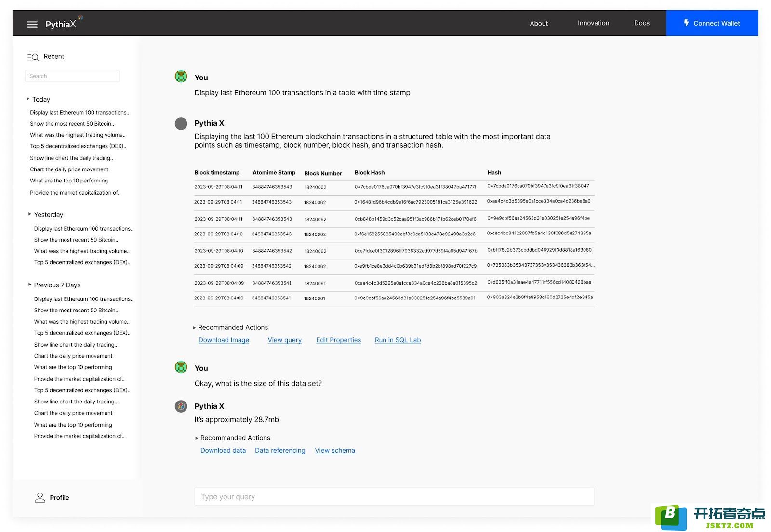771x532 pixels.
Task: Click the Block Hash column header
Action: coord(370,172)
